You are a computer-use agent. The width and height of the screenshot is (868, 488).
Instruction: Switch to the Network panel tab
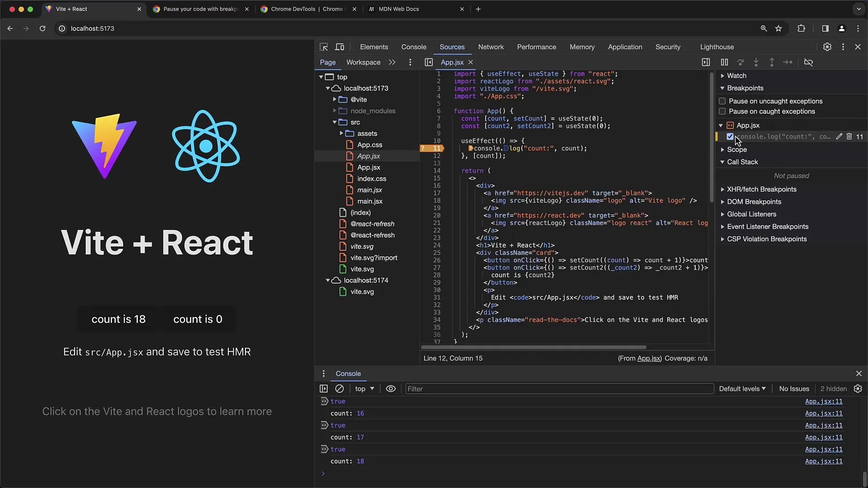(491, 47)
